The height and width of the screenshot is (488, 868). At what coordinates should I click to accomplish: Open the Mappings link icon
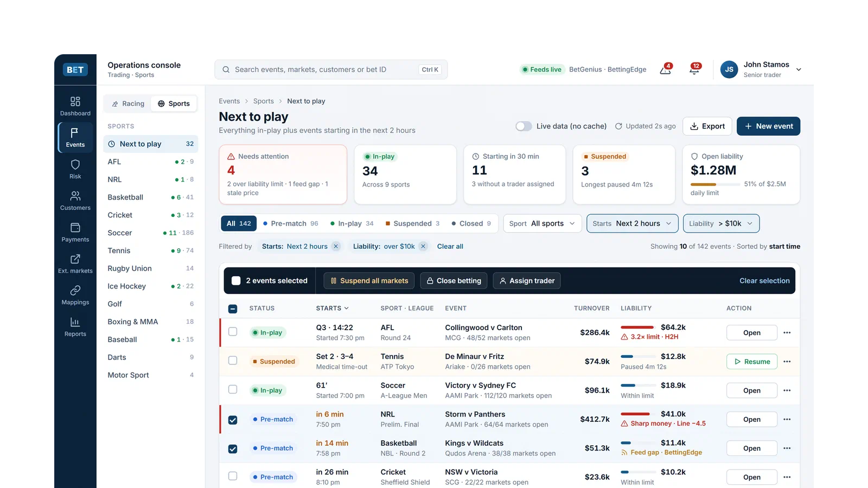75,290
